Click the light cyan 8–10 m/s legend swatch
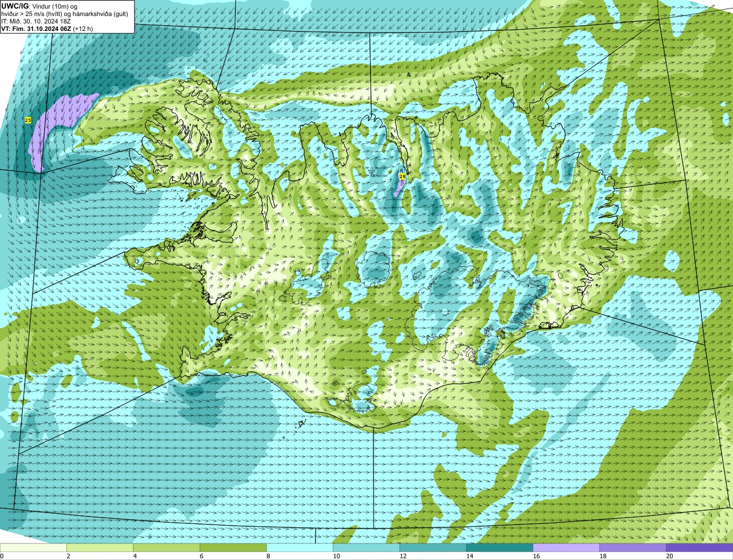The width and height of the screenshot is (733, 560). (x=300, y=547)
